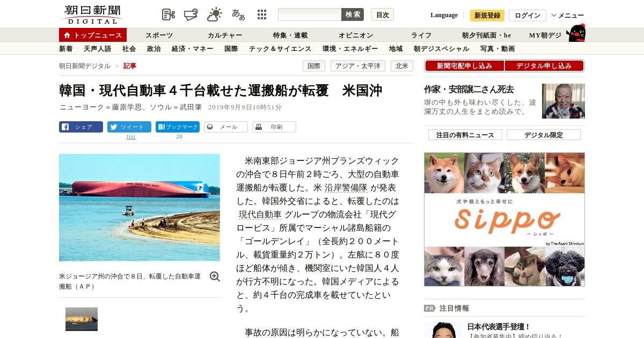Image resolution: width=644 pixels, height=338 pixels.
Task: Open 朝デジスペシャル in sub navigation
Action: (442, 49)
